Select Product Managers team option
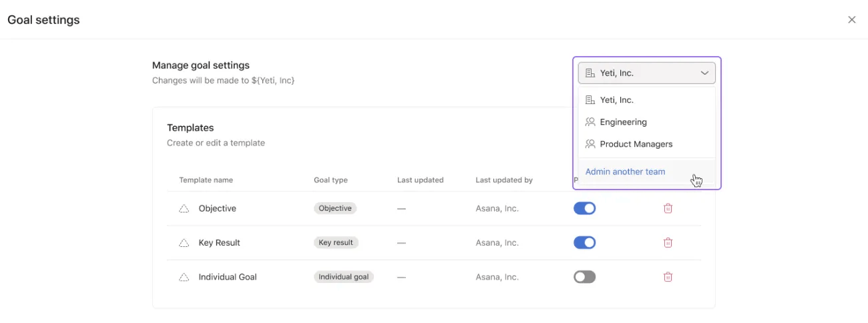Image resolution: width=868 pixels, height=323 pixels. point(636,144)
